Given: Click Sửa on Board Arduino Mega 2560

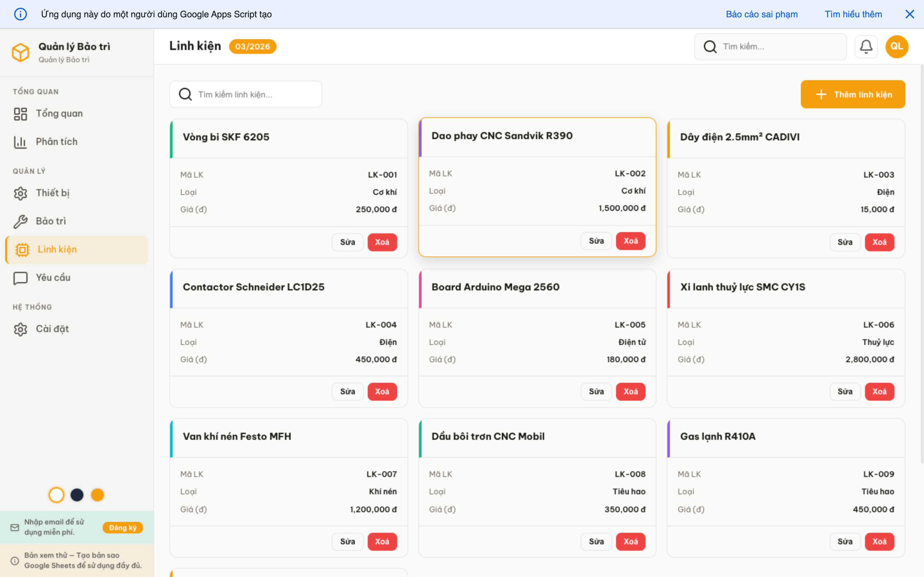Looking at the screenshot, I should pos(596,391).
